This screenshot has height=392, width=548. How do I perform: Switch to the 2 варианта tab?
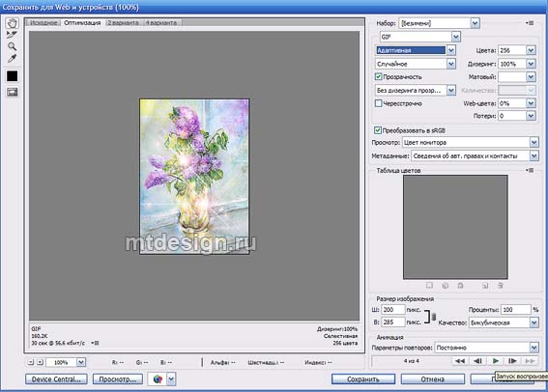(123, 22)
